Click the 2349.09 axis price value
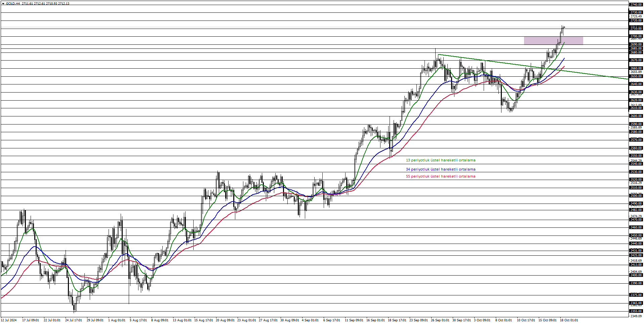 (636, 316)
